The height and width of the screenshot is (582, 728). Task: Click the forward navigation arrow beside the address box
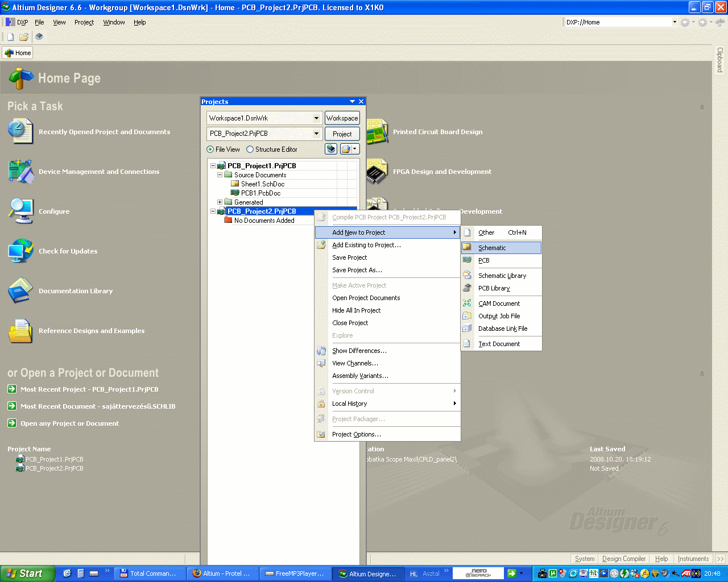(x=703, y=22)
